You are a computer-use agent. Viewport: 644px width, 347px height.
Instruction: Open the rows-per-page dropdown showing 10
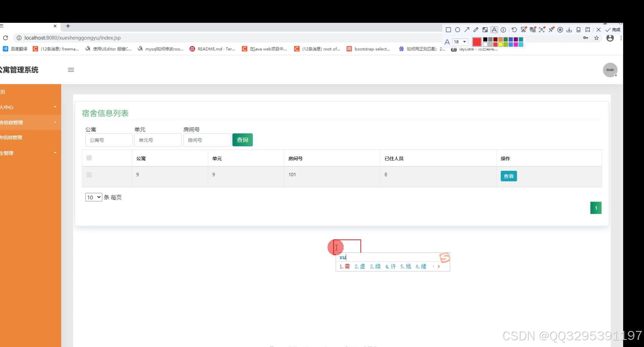click(x=94, y=197)
